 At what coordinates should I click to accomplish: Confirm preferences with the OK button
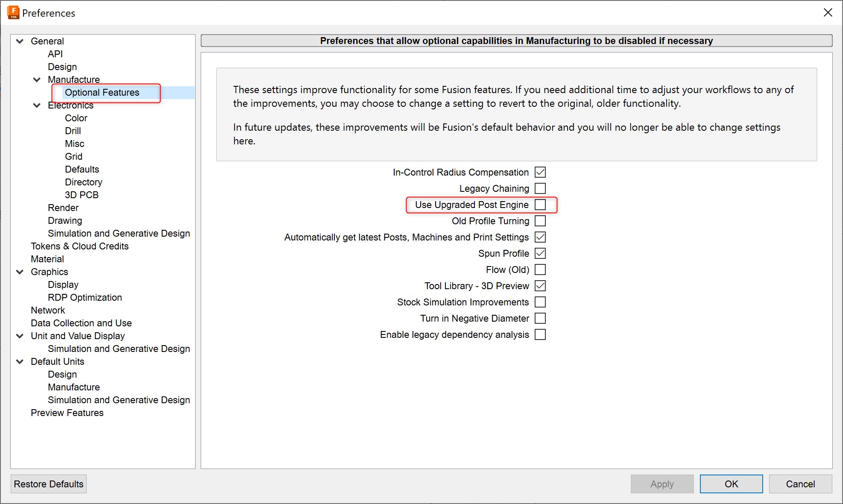pos(731,484)
